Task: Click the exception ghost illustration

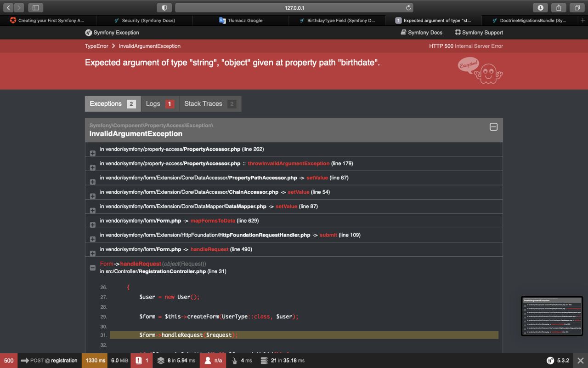Action: point(481,71)
